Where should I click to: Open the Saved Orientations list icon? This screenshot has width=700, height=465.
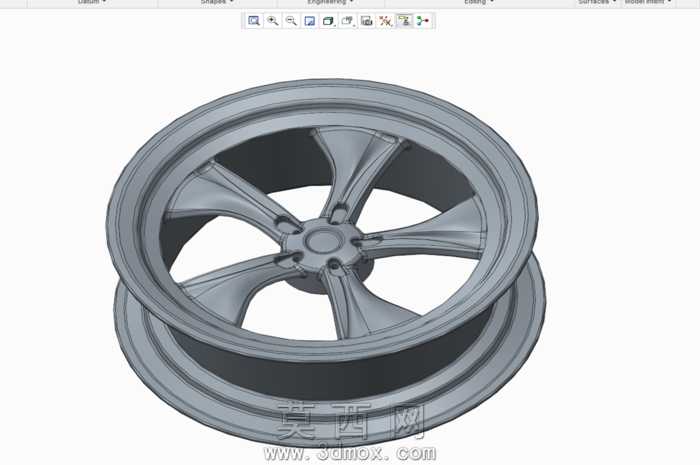click(x=348, y=21)
